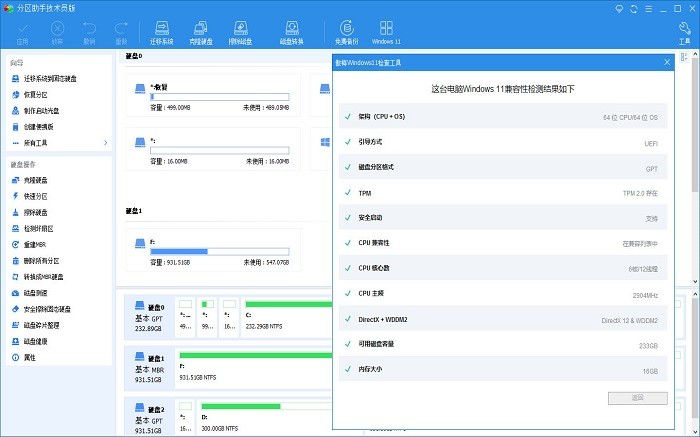The width and height of the screenshot is (700, 437).
Task: Close the Windows 11 check tool dialog
Action: pos(666,62)
